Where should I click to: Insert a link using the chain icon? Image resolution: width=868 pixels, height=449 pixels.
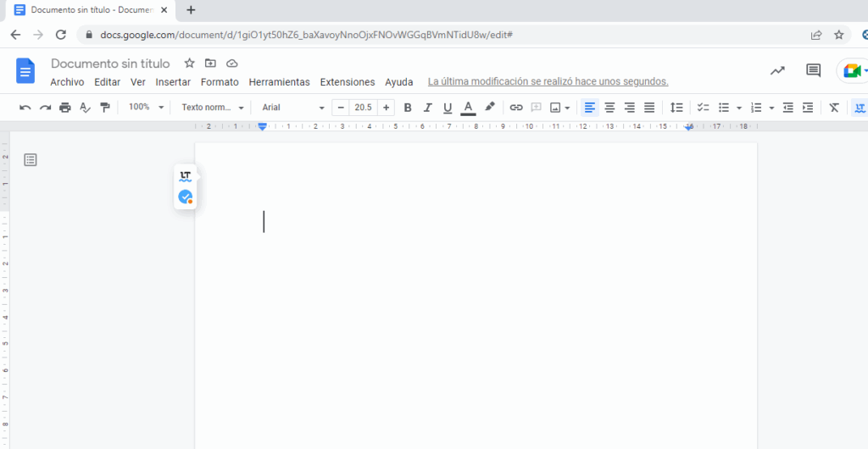point(515,108)
